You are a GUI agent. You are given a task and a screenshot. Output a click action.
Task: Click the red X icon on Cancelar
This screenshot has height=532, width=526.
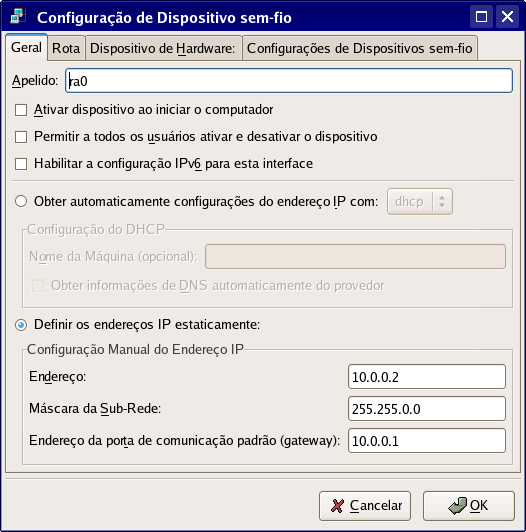[x=337, y=506]
